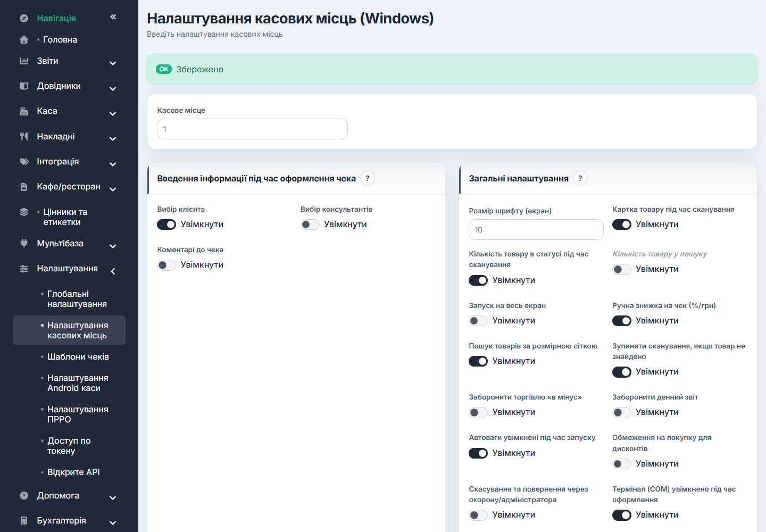
Task: Enable the Коментарі до чека toggle
Action: pos(166,265)
